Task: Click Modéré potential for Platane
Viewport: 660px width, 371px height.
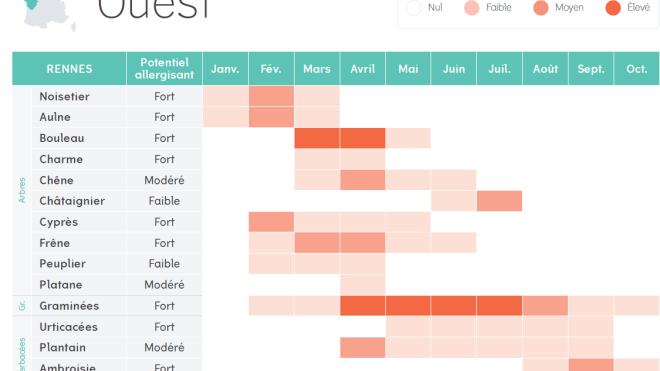Action: [164, 285]
